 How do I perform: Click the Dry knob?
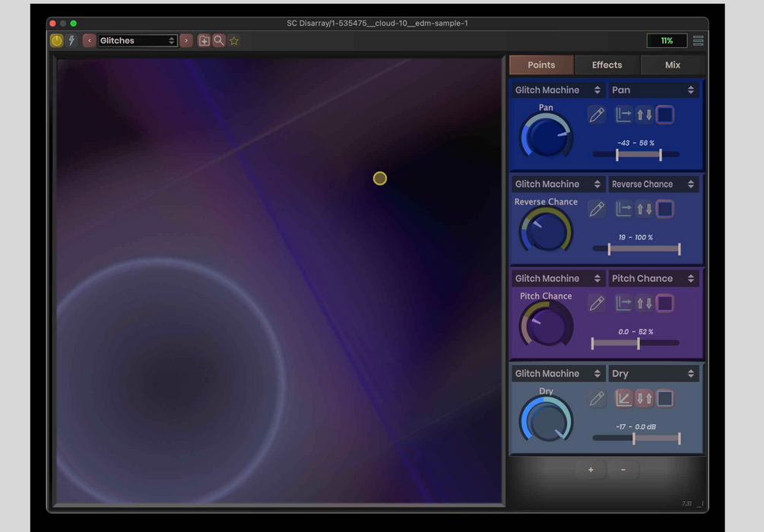pyautogui.click(x=546, y=420)
